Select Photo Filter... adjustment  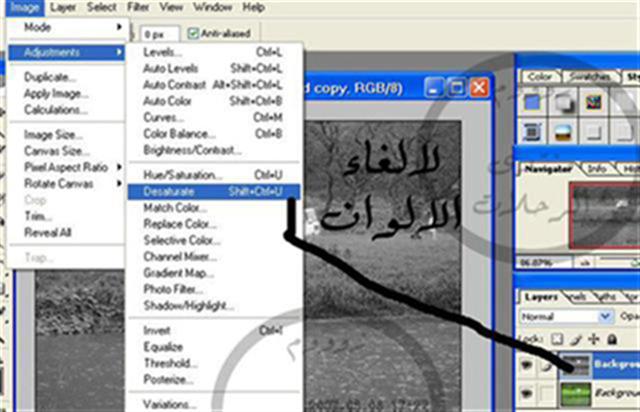[214, 290]
